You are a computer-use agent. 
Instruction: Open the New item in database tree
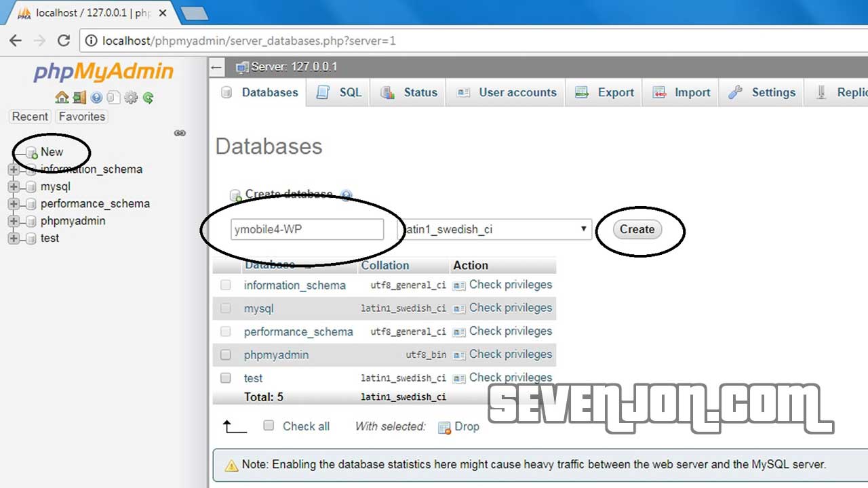pos(52,152)
